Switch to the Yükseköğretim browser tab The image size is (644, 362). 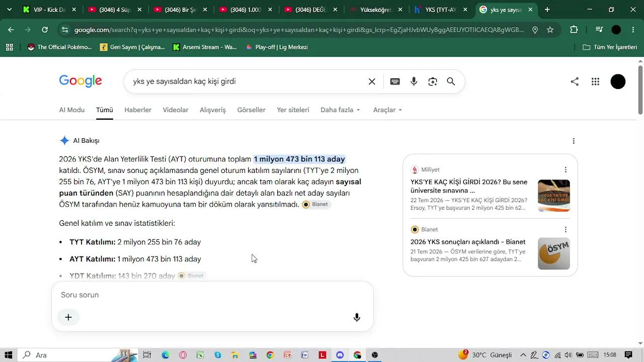(x=376, y=10)
